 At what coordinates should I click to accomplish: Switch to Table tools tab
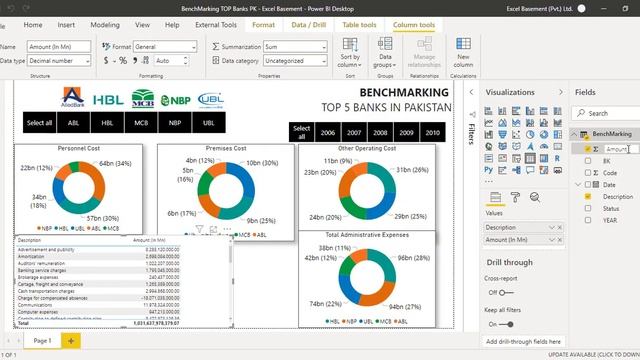pyautogui.click(x=359, y=25)
